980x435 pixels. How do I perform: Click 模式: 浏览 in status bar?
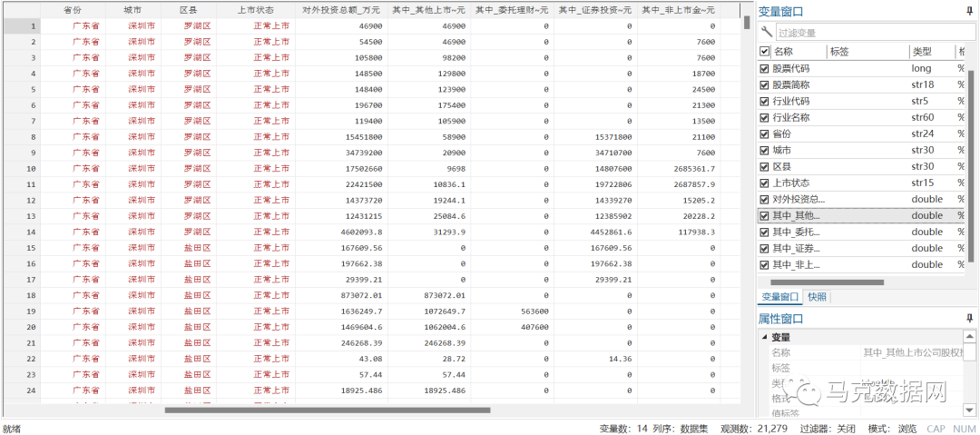pyautogui.click(x=892, y=429)
